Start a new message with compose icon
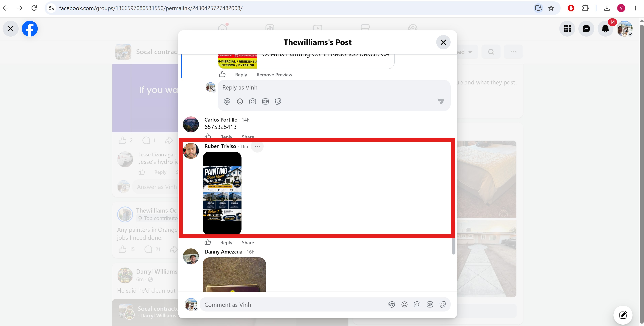The height and width of the screenshot is (326, 644). click(x=623, y=315)
